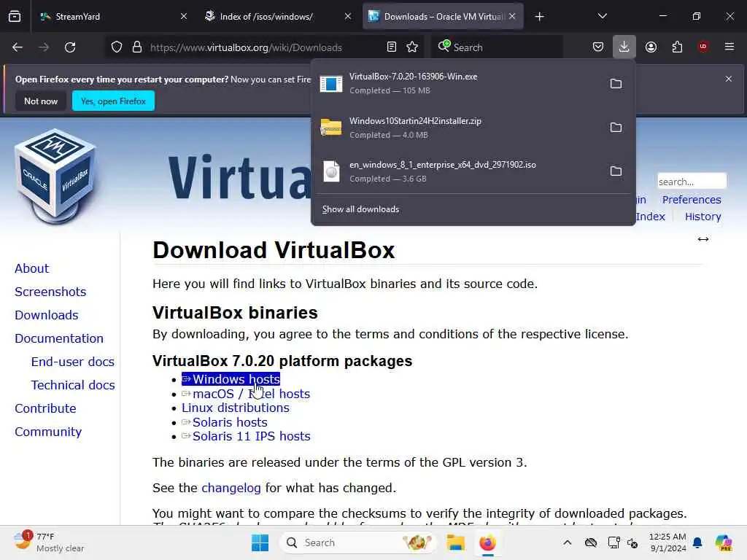This screenshot has width=747, height=560.
Task: Click Not now button
Action: (x=41, y=101)
